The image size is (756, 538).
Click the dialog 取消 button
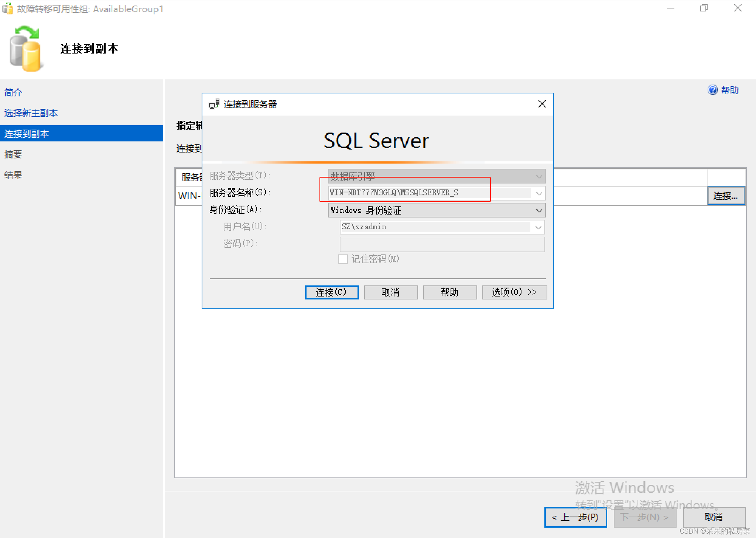point(391,292)
